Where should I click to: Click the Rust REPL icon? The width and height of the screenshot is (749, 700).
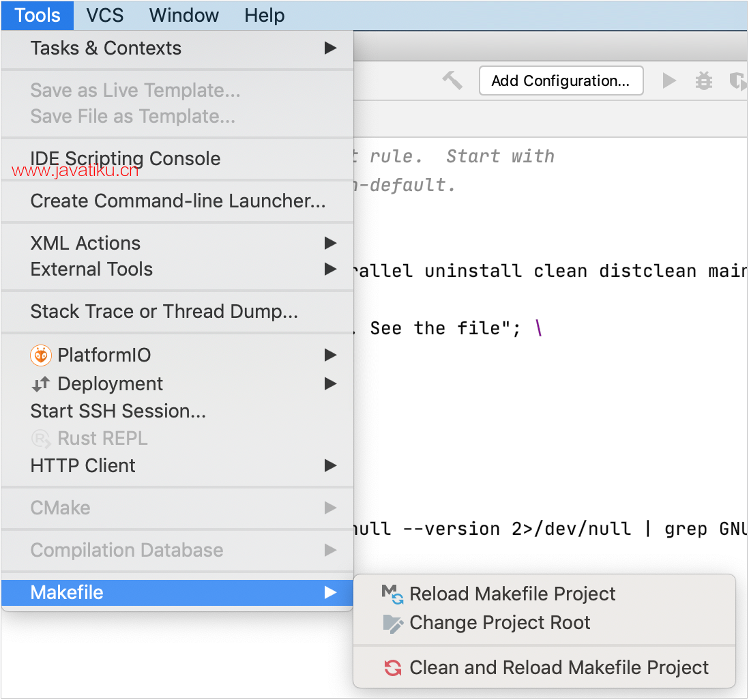41,439
